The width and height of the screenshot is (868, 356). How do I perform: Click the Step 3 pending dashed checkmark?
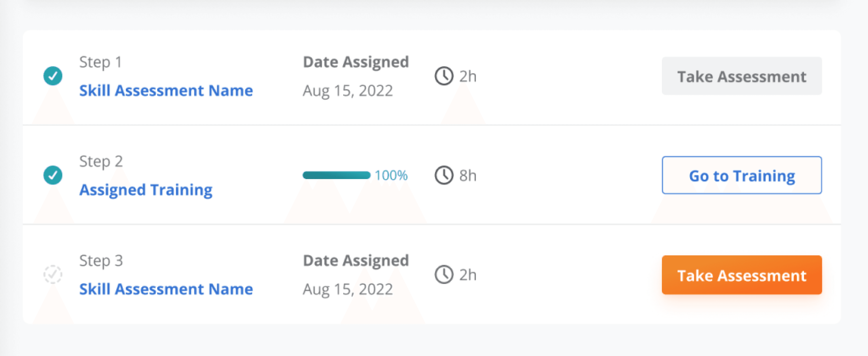(53, 274)
